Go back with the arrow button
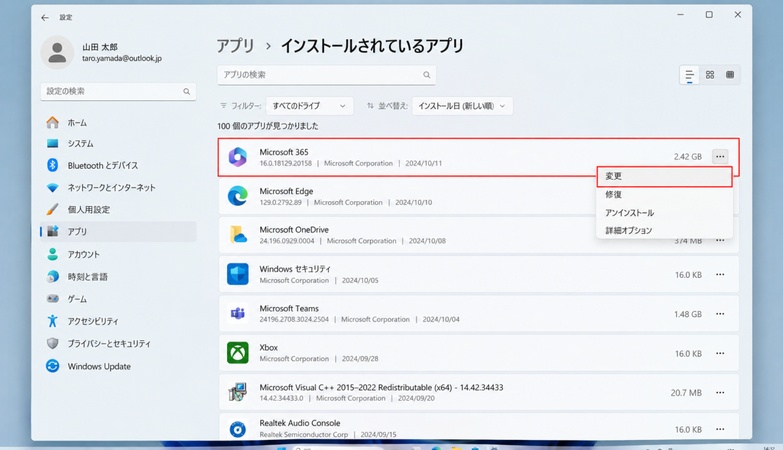Viewport: 783px width, 450px height. (x=45, y=17)
